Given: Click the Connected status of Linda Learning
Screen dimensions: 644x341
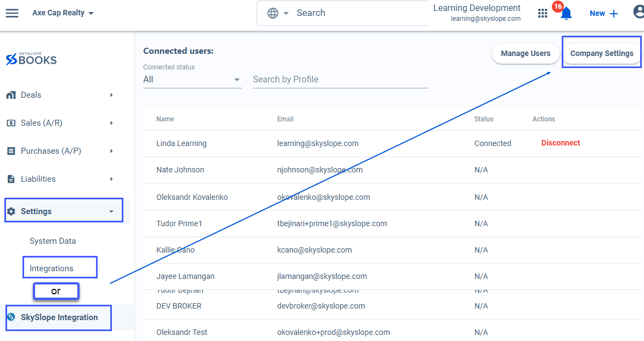Looking at the screenshot, I should pyautogui.click(x=493, y=143).
